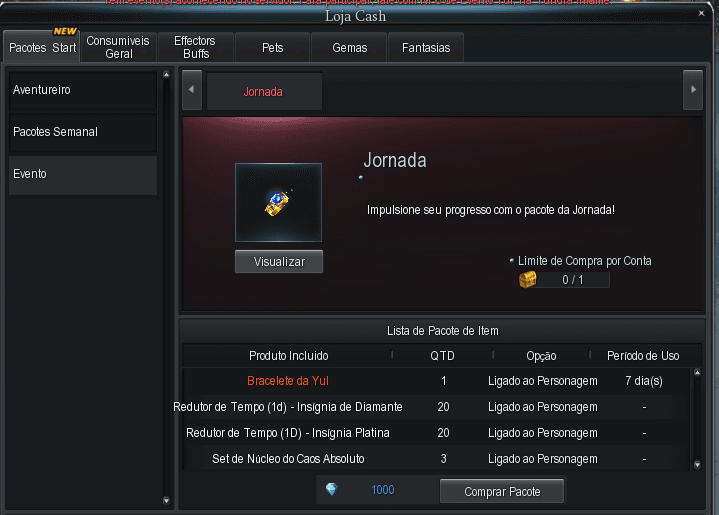Click sidebar category list down arrow
The image size is (719, 515).
click(166, 500)
